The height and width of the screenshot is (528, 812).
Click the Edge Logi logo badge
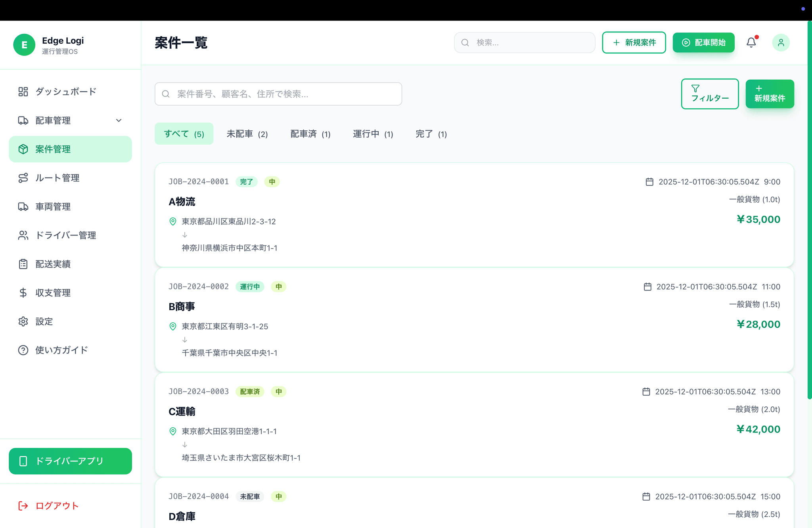(x=24, y=45)
